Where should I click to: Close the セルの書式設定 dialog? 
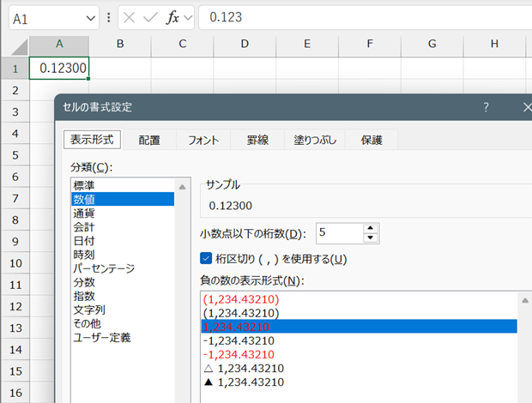pos(527,107)
